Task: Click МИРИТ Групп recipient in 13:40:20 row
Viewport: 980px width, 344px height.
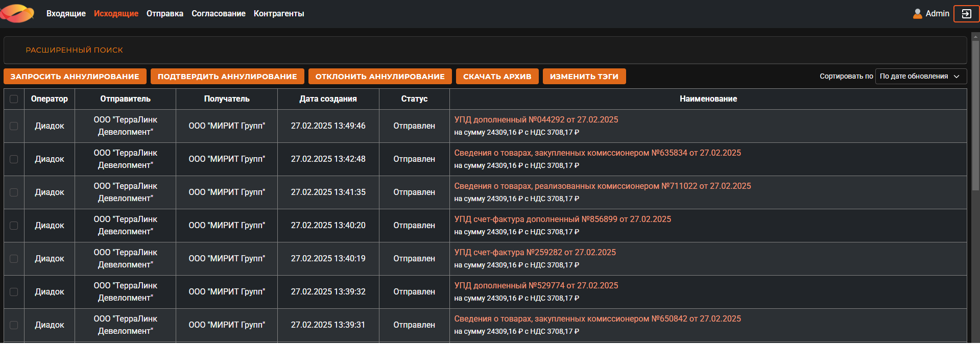Action: [x=227, y=226]
